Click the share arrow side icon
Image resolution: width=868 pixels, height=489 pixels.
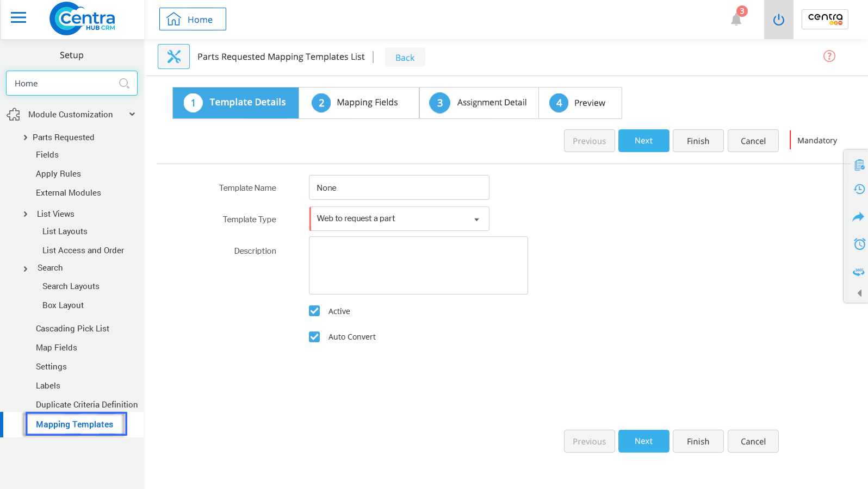858,217
